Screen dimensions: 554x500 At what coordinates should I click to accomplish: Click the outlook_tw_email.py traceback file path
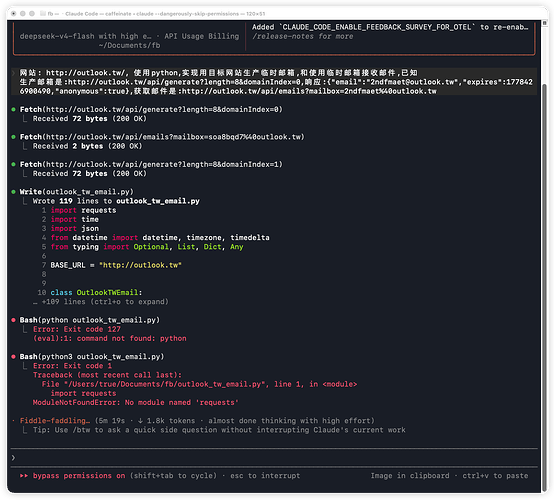click(x=165, y=384)
